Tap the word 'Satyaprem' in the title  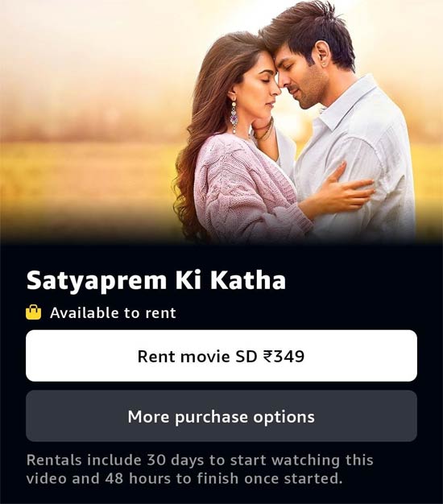pos(97,282)
